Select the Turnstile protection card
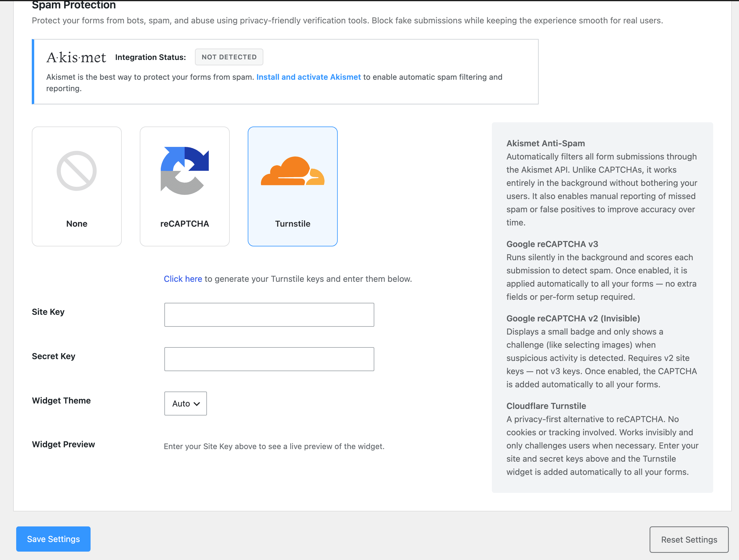The height and width of the screenshot is (560, 739). click(x=293, y=186)
